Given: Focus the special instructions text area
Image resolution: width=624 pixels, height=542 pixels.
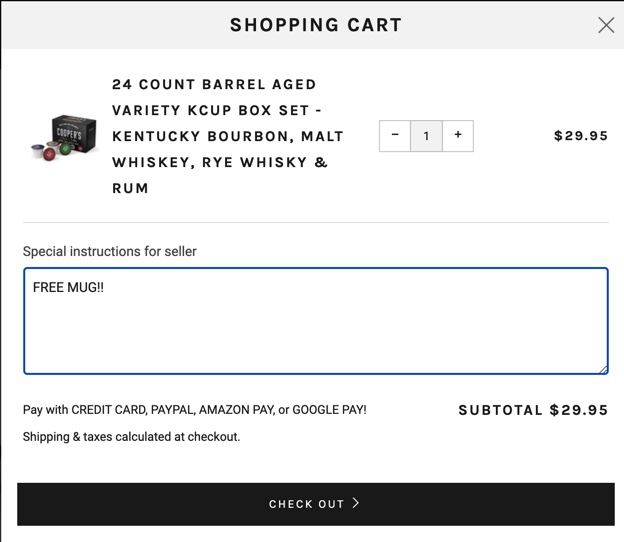Looking at the screenshot, I should coord(316,321).
